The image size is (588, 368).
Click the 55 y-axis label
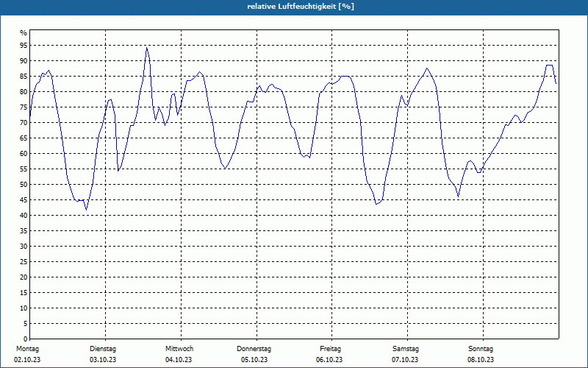pyautogui.click(x=24, y=169)
